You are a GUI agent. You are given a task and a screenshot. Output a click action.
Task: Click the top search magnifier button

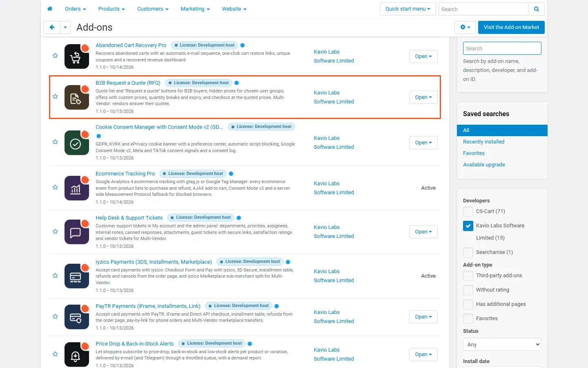pyautogui.click(x=537, y=9)
